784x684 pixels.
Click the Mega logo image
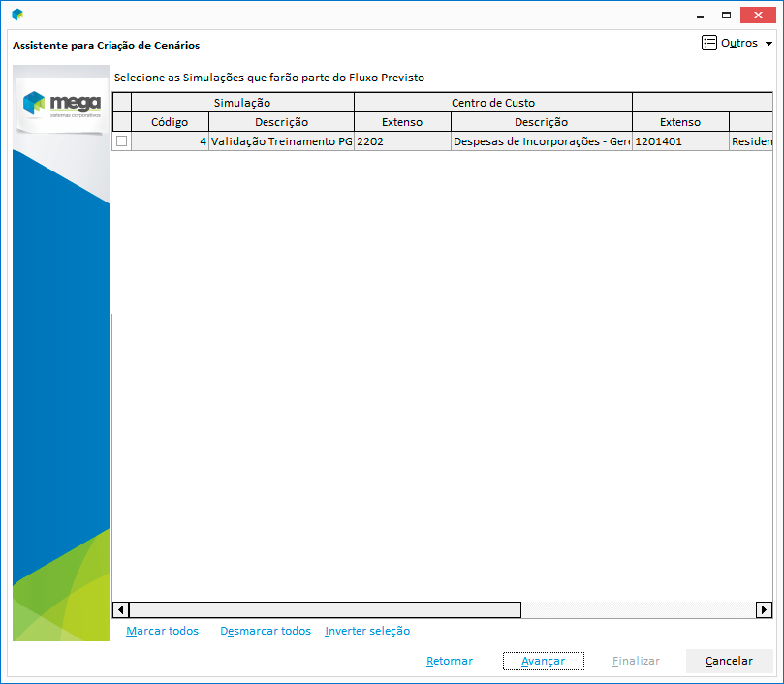point(61,101)
